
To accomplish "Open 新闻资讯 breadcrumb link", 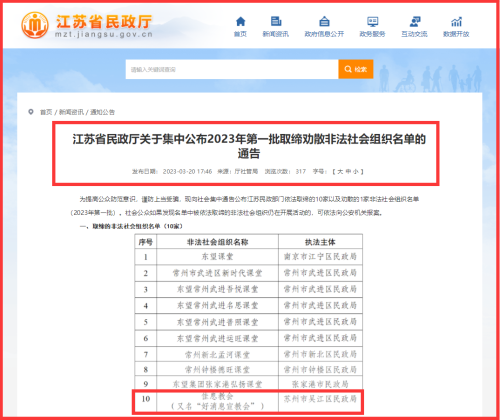I will [71, 112].
